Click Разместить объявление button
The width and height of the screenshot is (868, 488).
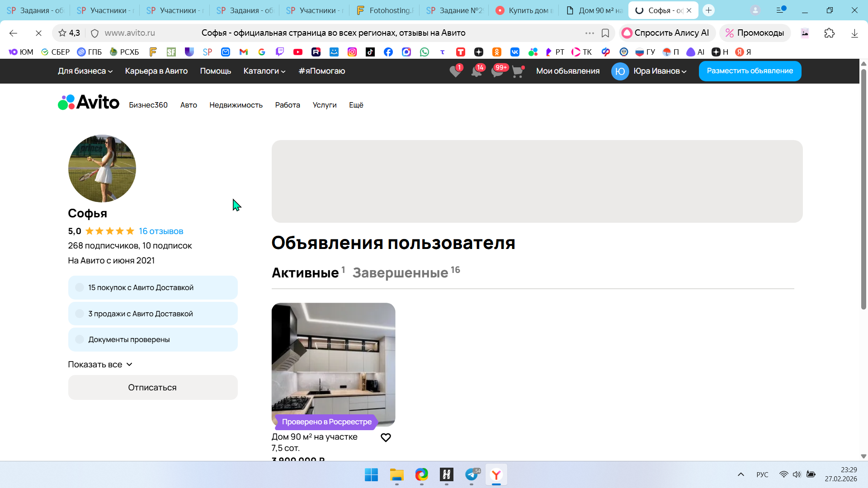[750, 71]
